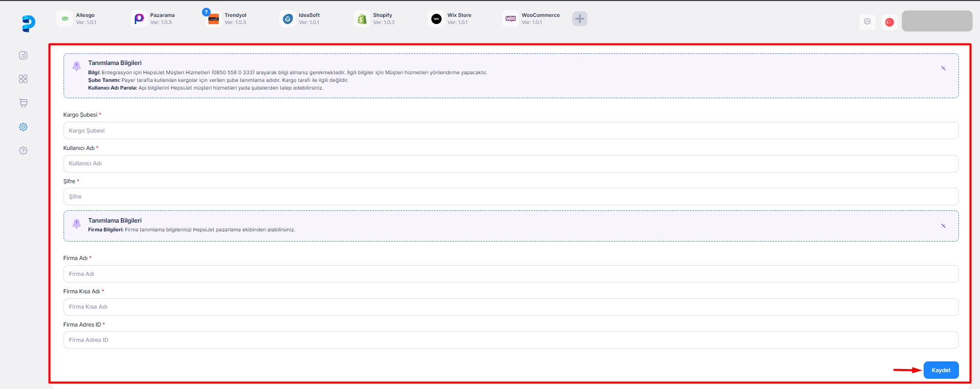Screen dimensions: 980x389
Task: Change language via Turkish flag icon
Action: 889,22
